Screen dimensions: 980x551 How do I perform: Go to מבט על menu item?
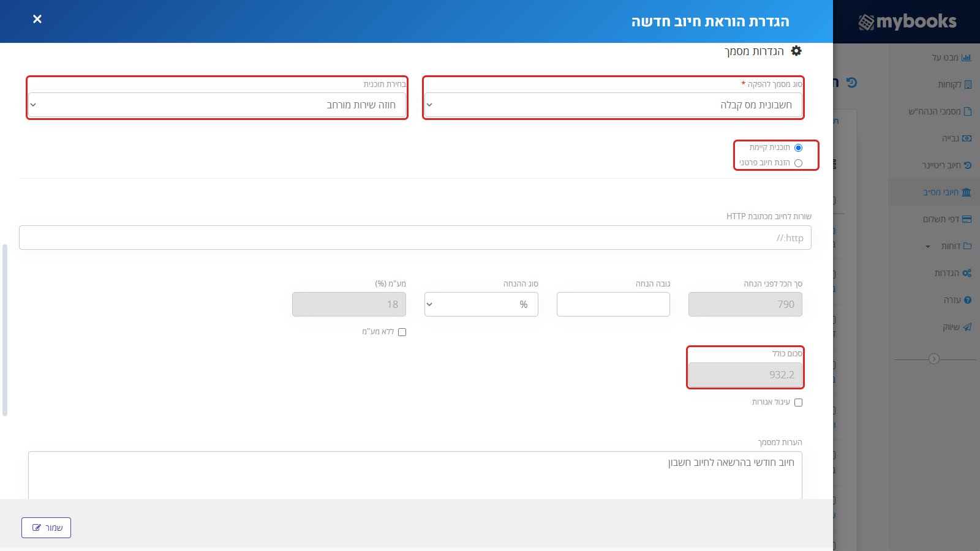coord(945,58)
